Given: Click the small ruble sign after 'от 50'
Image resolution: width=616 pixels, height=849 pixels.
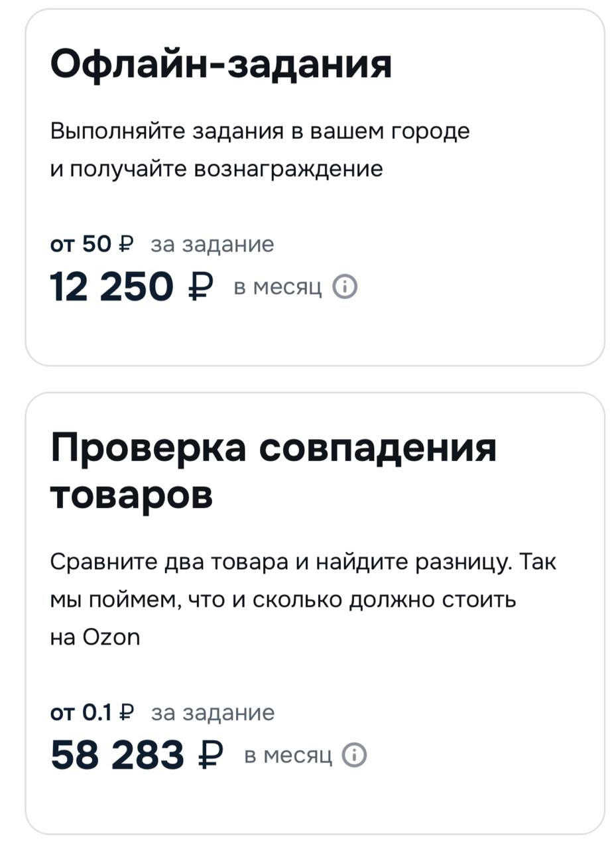Looking at the screenshot, I should (126, 245).
